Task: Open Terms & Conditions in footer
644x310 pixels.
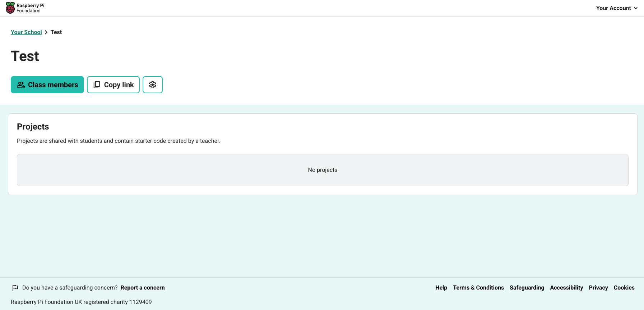Action: [x=478, y=288]
